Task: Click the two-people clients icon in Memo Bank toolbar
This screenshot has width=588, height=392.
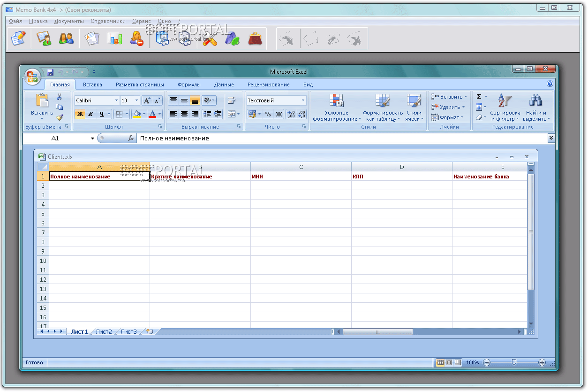Action: pos(66,38)
